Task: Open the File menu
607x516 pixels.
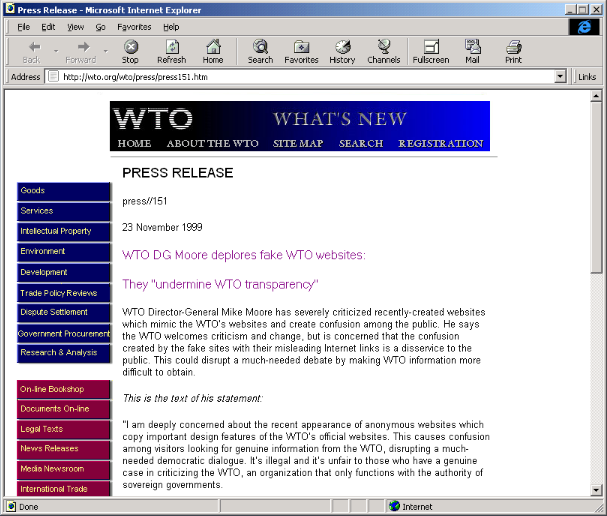Action: [x=23, y=27]
